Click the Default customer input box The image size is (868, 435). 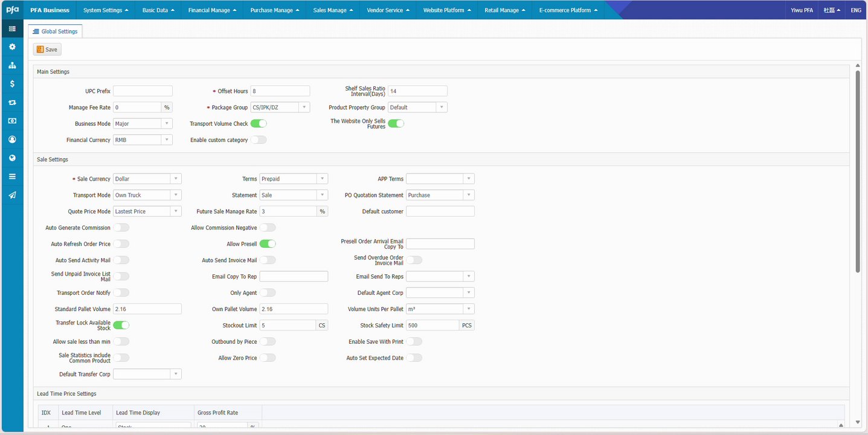point(440,211)
